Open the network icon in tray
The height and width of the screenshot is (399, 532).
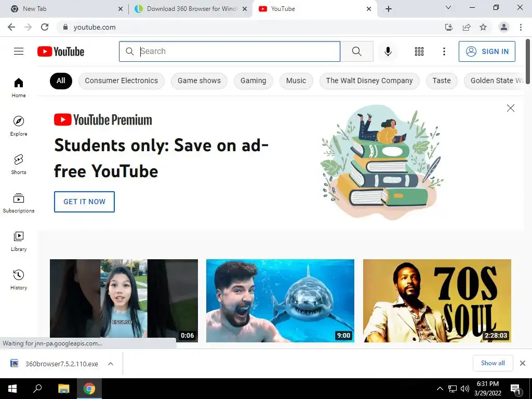click(453, 389)
